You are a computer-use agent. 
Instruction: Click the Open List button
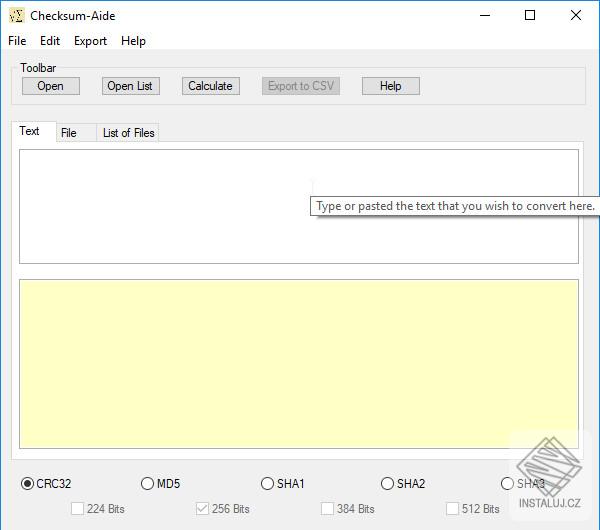pos(130,86)
